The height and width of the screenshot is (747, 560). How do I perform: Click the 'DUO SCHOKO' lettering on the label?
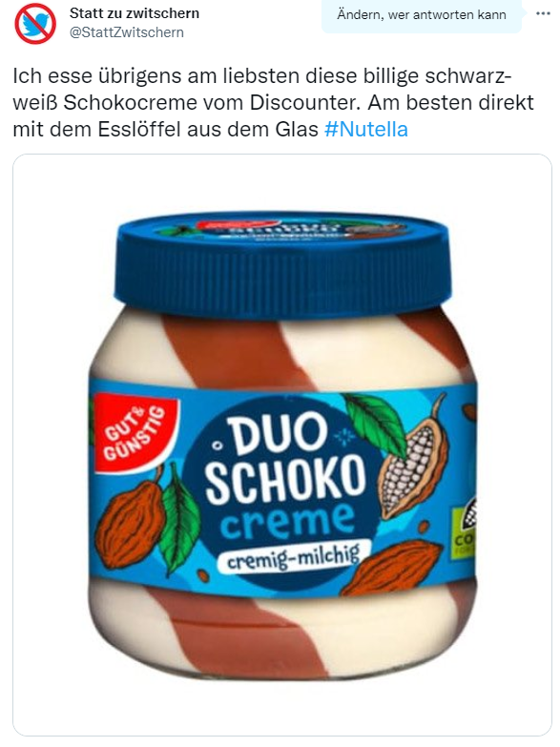tap(286, 460)
